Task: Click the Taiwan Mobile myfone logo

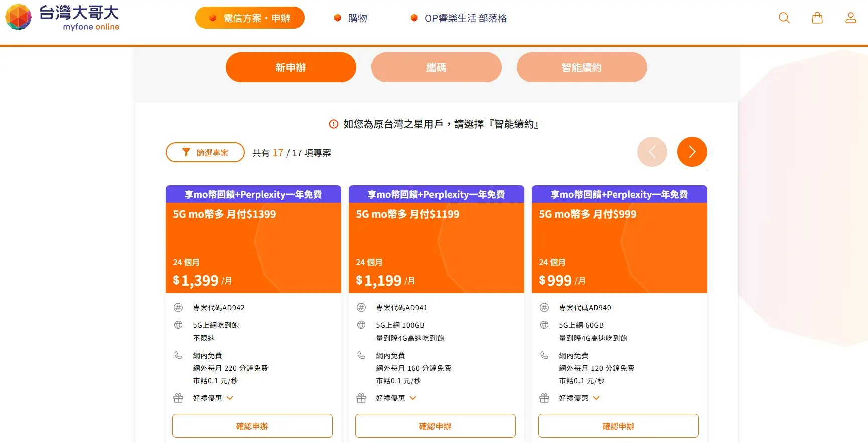Action: click(62, 17)
